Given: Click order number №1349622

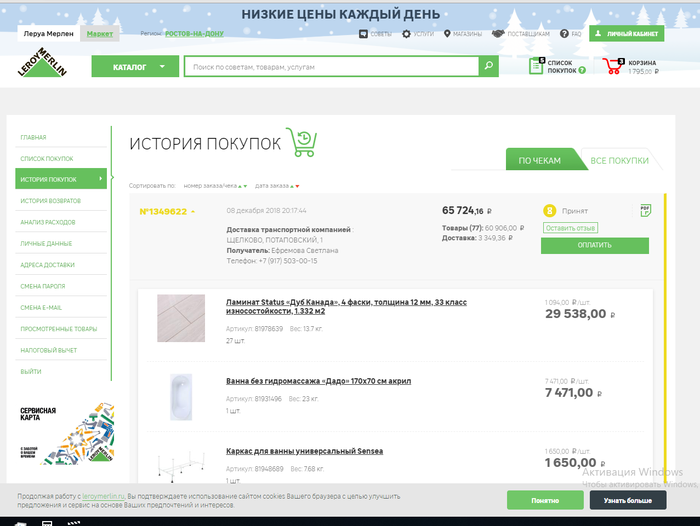Looking at the screenshot, I should tap(163, 212).
